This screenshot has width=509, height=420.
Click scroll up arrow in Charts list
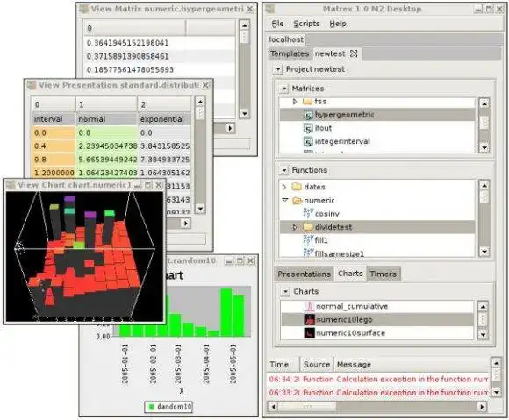483,307
